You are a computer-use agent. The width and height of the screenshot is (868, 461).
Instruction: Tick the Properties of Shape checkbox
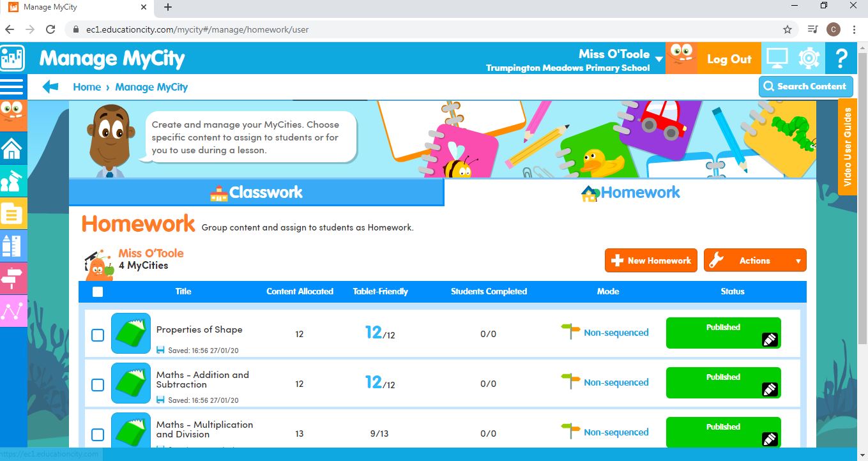click(97, 335)
